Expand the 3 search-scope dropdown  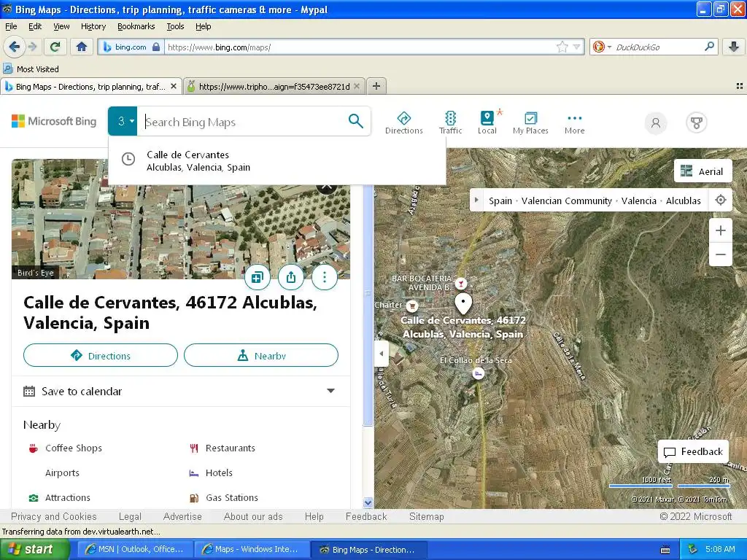pyautogui.click(x=123, y=122)
